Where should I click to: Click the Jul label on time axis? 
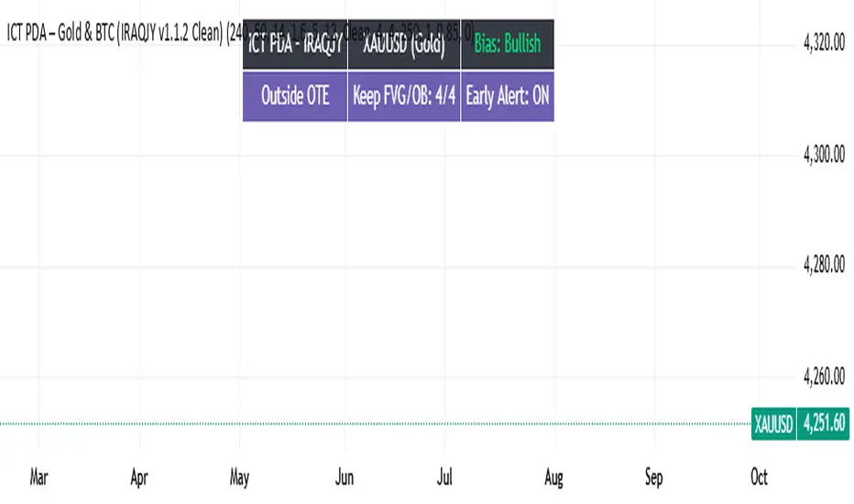(445, 477)
